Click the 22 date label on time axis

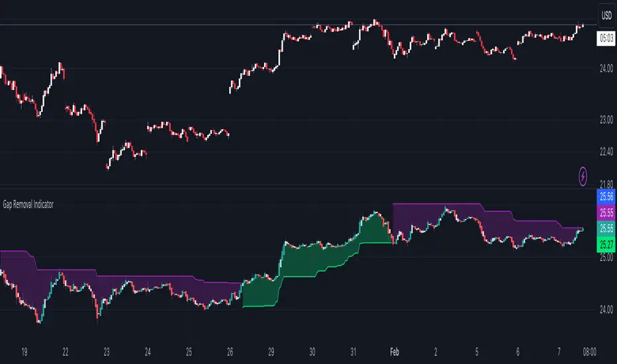(66, 352)
